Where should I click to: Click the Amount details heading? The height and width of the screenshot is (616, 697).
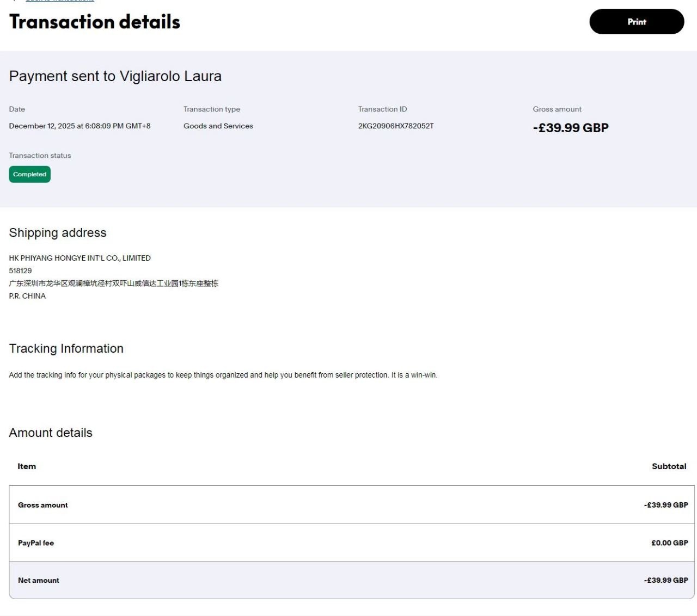pyautogui.click(x=51, y=433)
